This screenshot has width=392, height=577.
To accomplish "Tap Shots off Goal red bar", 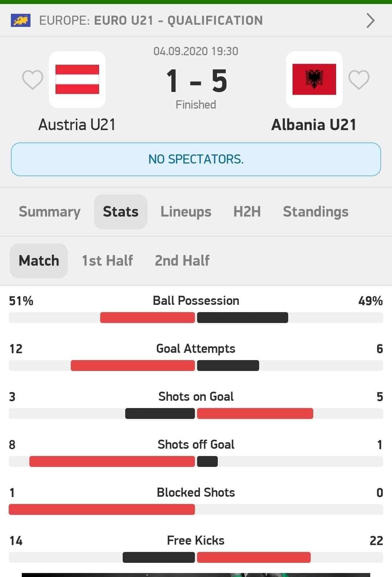I will tap(112, 461).
